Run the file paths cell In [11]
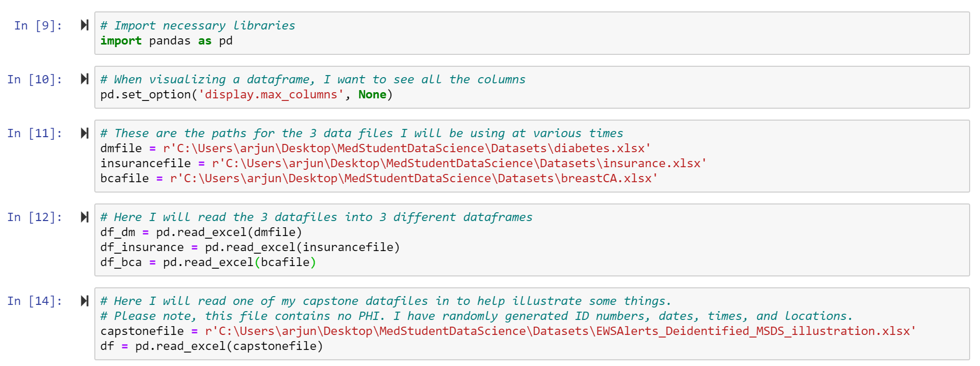Viewport: 980px width, 366px height. [x=84, y=133]
